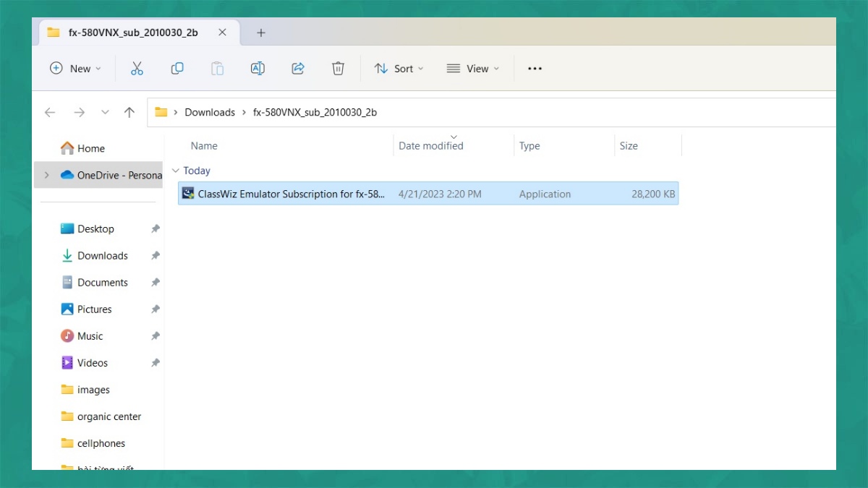Click the Delete trash can icon

338,69
